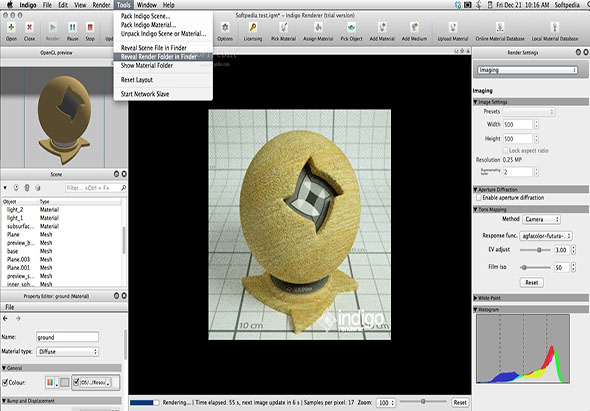Close the Render Settings panel
Screen dimensions: 590x411
[586, 52]
